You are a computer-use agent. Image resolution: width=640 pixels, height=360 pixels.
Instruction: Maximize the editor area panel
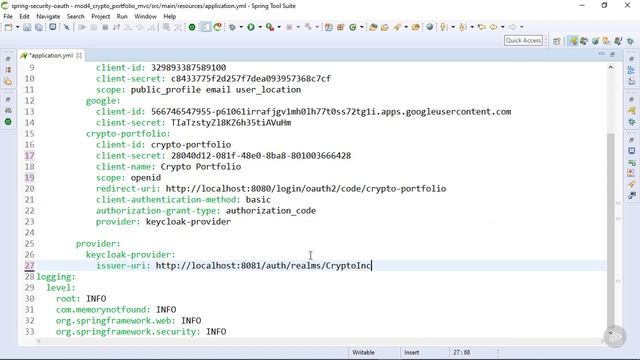click(612, 54)
